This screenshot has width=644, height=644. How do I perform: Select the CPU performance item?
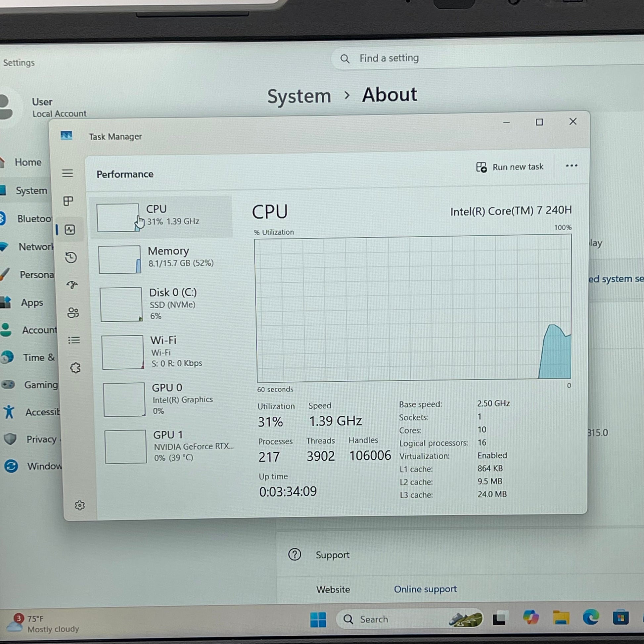coord(161,217)
